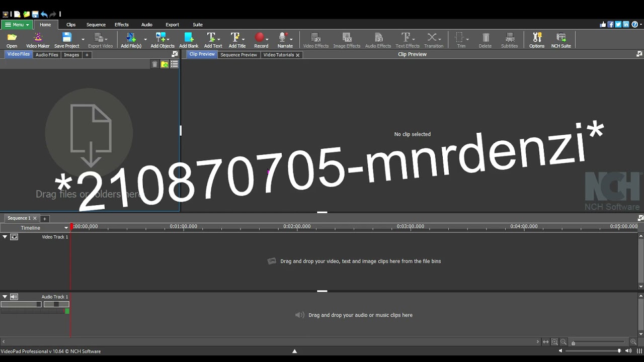
Task: Zoom in the timeline with plus magnifier
Action: pos(633,342)
